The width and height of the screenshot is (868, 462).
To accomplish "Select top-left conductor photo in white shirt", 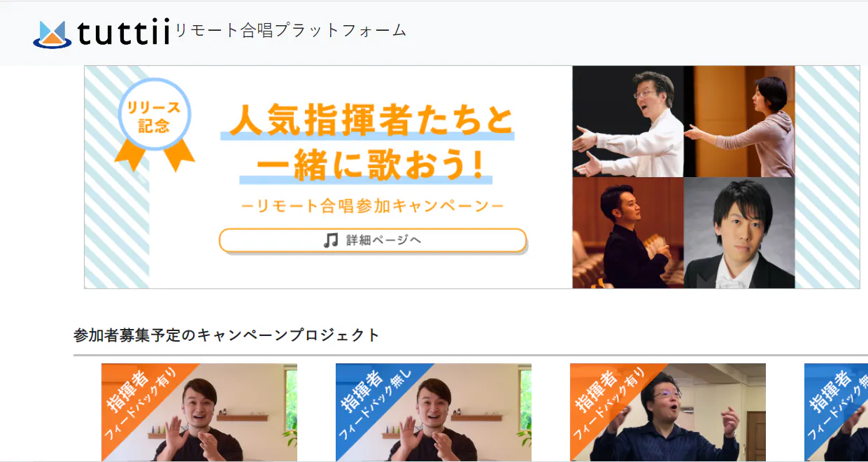I will (628, 121).
